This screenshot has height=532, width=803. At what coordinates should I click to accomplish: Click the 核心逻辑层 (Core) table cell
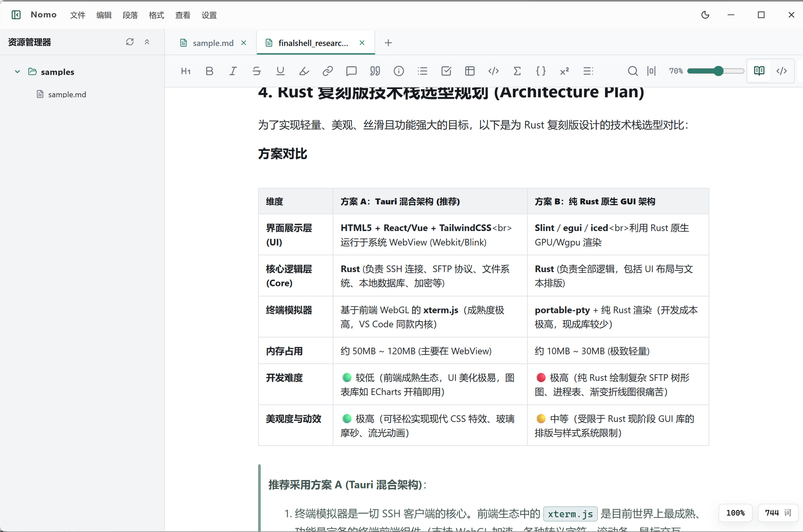click(296, 276)
